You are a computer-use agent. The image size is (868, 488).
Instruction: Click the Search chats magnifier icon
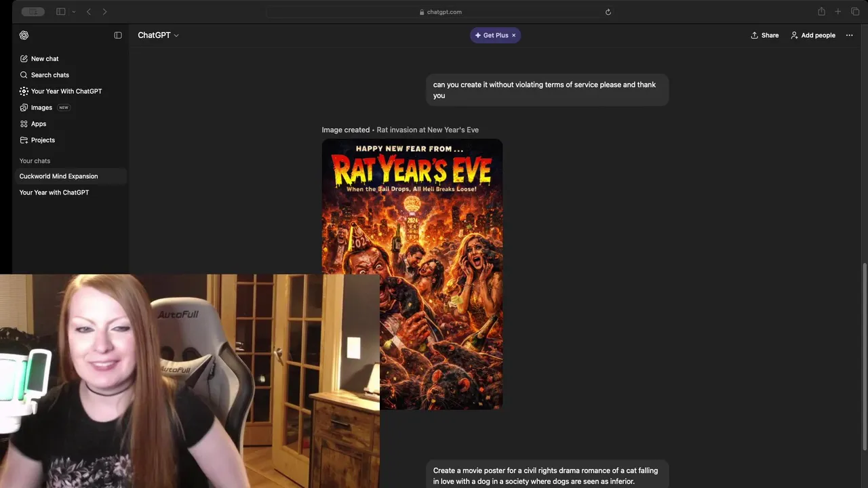(x=24, y=75)
